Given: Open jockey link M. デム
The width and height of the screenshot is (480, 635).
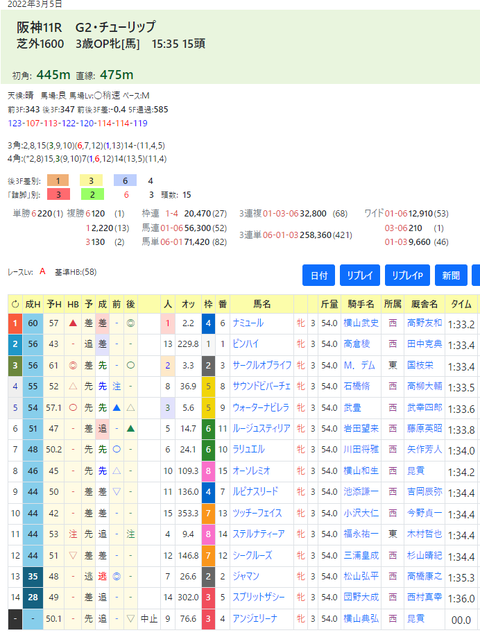Looking at the screenshot, I should [x=359, y=365].
